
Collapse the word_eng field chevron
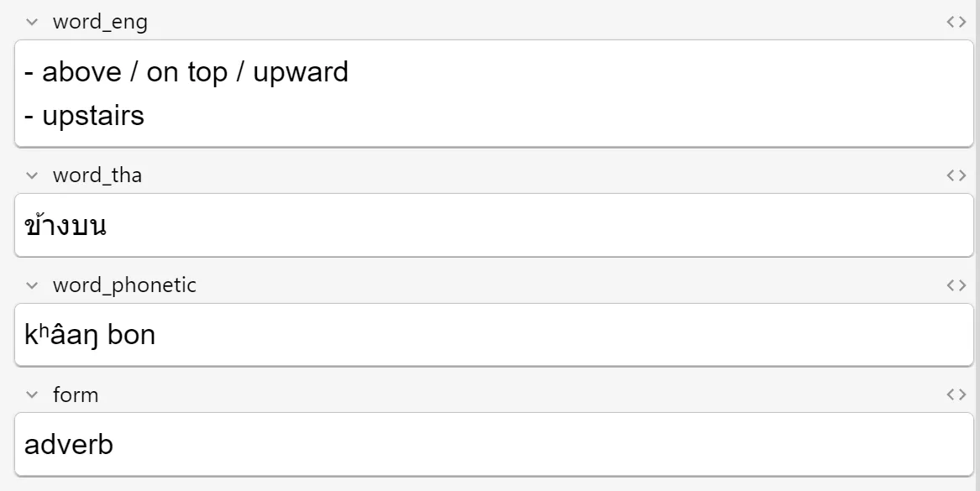coord(32,23)
